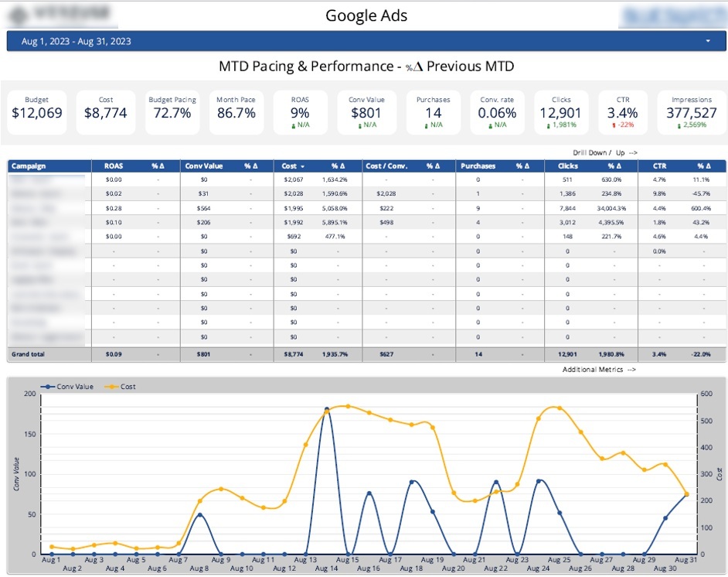The width and height of the screenshot is (728, 577).
Task: Click the green arrow under Impressions scorecard
Action: (679, 125)
